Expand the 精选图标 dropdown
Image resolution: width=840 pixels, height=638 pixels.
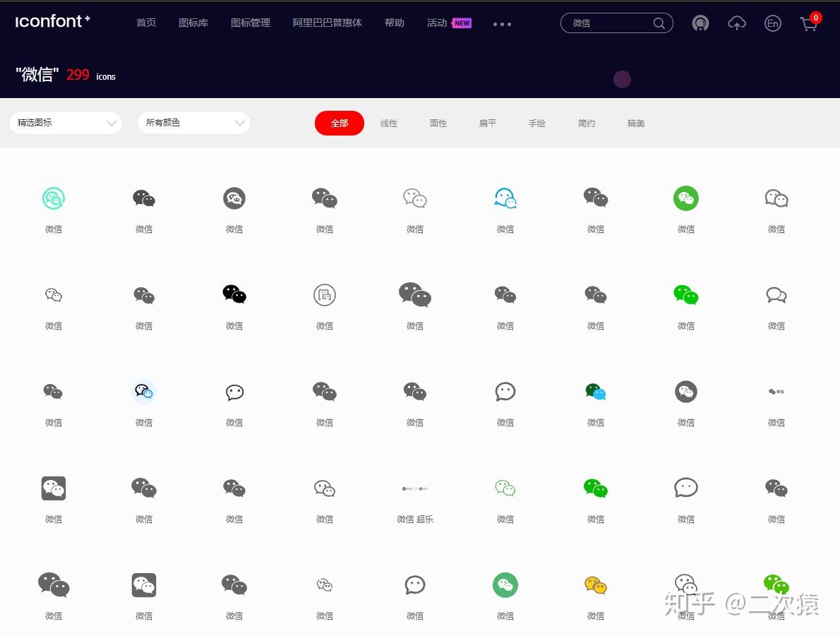(66, 123)
